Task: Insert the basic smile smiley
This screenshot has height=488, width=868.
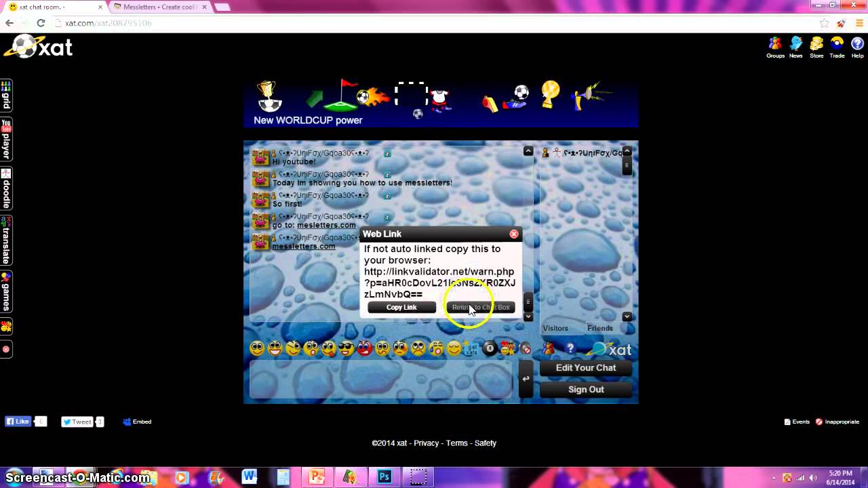Action: tap(257, 348)
